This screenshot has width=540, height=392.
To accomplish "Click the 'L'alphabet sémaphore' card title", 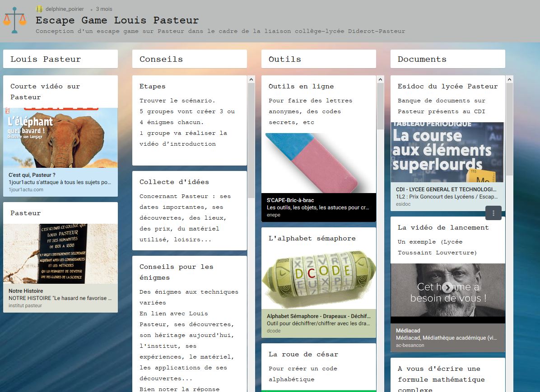I will pos(312,238).
